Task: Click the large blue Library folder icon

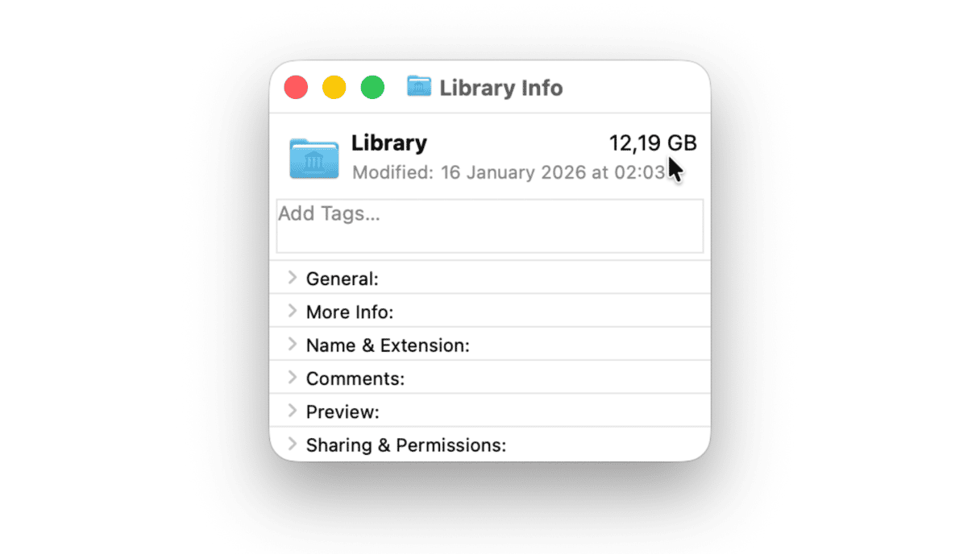Action: pos(314,158)
